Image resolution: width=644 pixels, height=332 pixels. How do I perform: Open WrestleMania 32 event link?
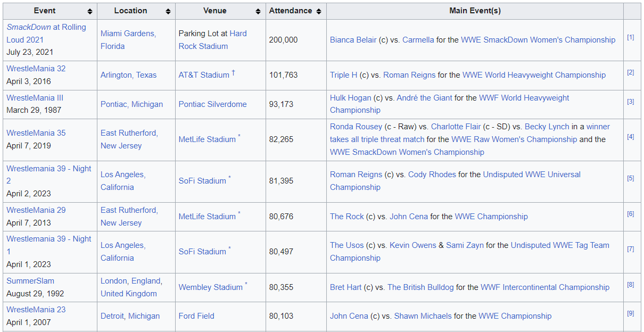(36, 68)
